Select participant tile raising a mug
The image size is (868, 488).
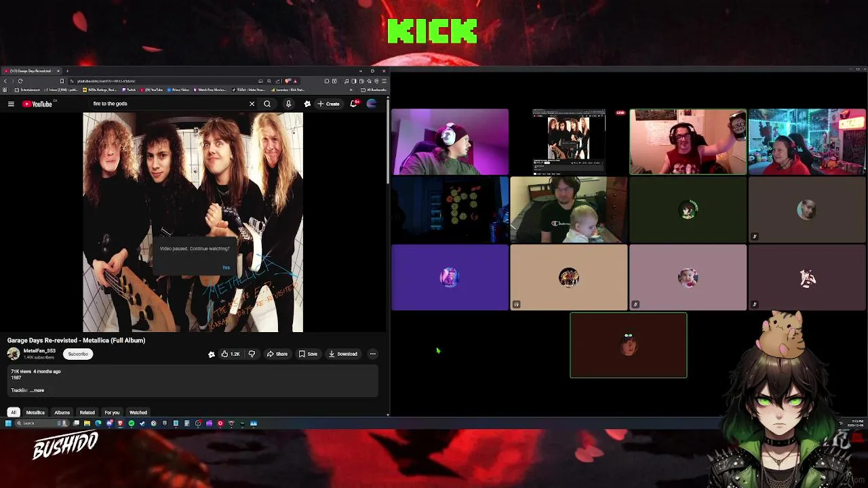click(688, 142)
